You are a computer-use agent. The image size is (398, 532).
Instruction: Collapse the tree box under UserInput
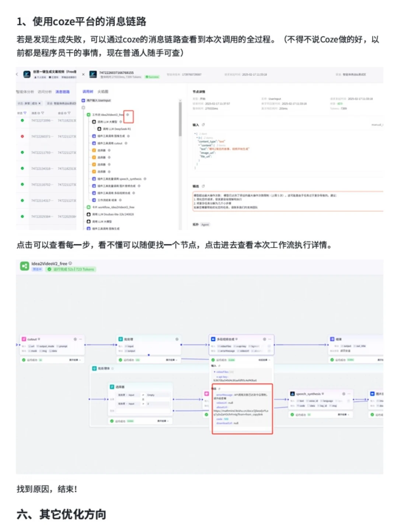(x=83, y=108)
